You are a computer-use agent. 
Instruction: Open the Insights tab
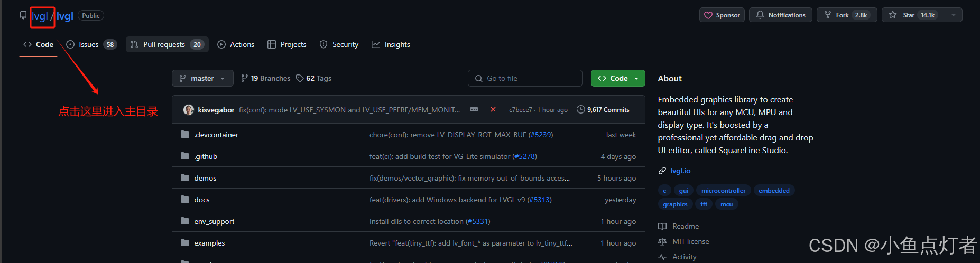click(x=391, y=44)
